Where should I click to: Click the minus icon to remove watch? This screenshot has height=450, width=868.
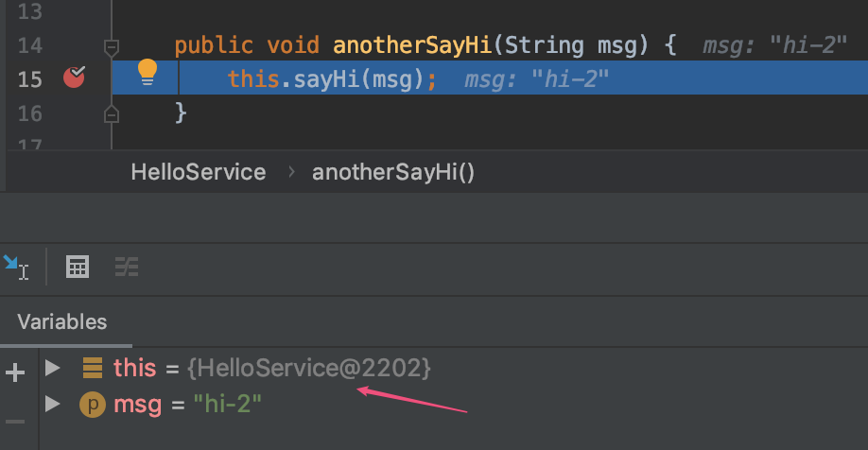15,422
